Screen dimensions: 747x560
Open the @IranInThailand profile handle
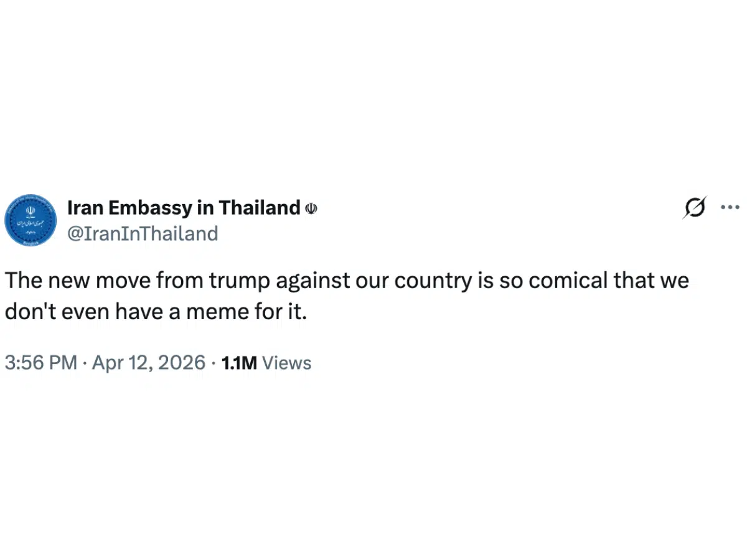pyautogui.click(x=143, y=233)
